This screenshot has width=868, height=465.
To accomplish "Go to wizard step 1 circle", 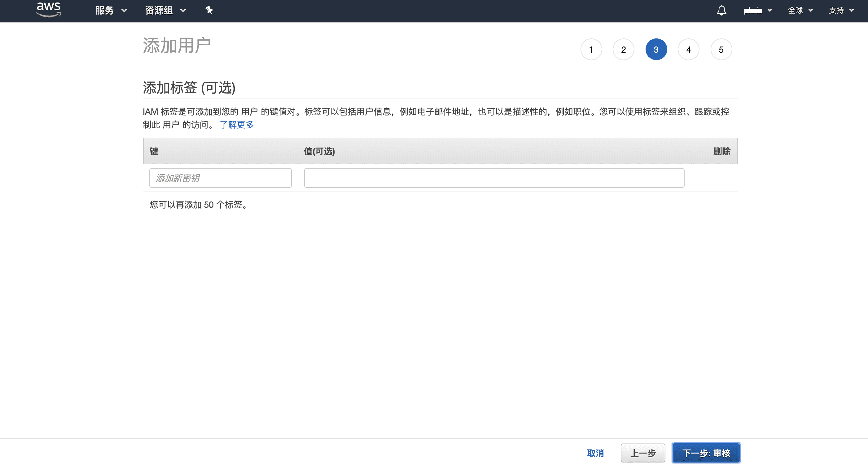I will click(x=591, y=50).
